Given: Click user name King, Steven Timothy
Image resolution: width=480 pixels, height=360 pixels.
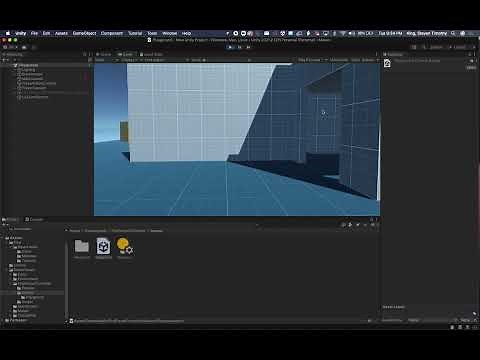Looking at the screenshot, I should point(427,33).
